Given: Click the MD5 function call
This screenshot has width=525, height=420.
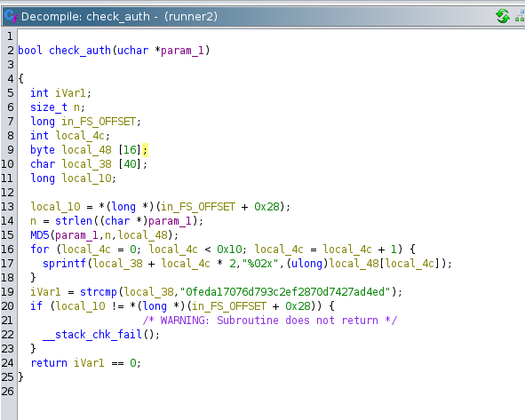Looking at the screenshot, I should (40, 235).
